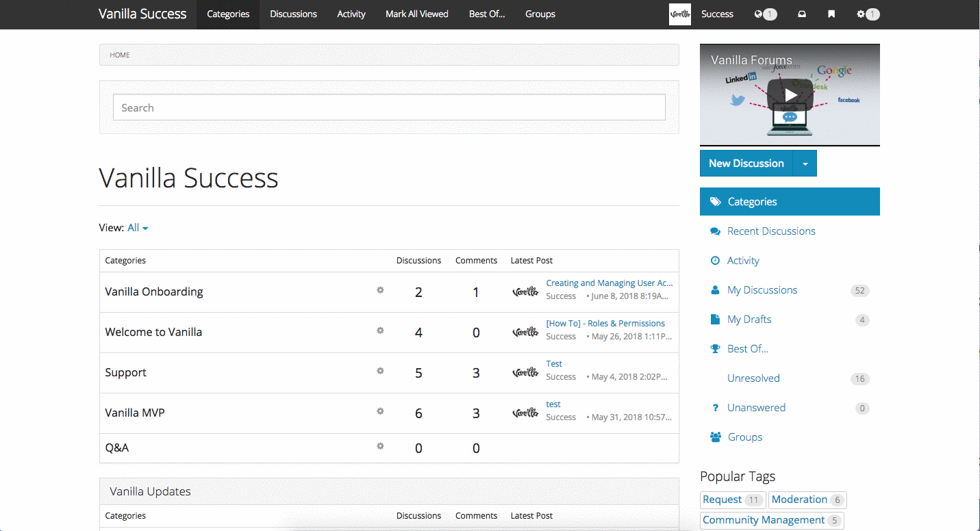Open My Discussions in the sidebar

coord(762,290)
